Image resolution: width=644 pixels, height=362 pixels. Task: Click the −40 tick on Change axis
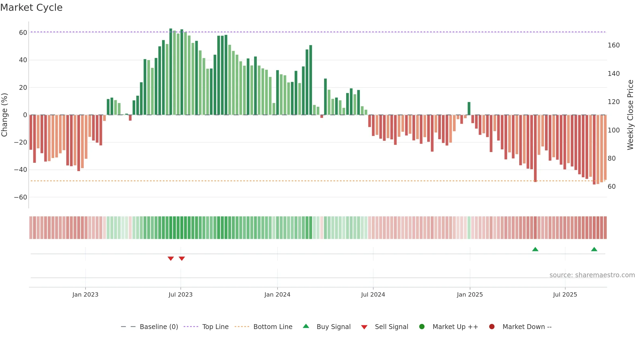[21, 170]
